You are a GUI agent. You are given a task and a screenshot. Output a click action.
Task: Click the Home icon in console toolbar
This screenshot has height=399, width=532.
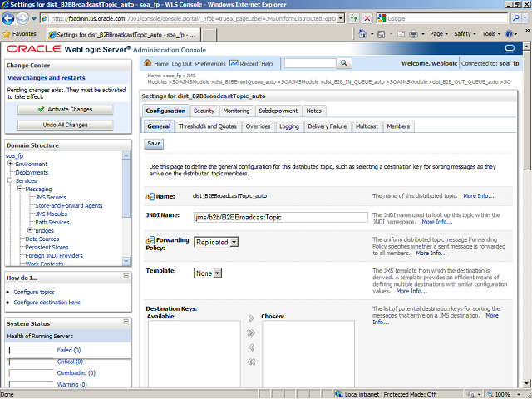149,64
